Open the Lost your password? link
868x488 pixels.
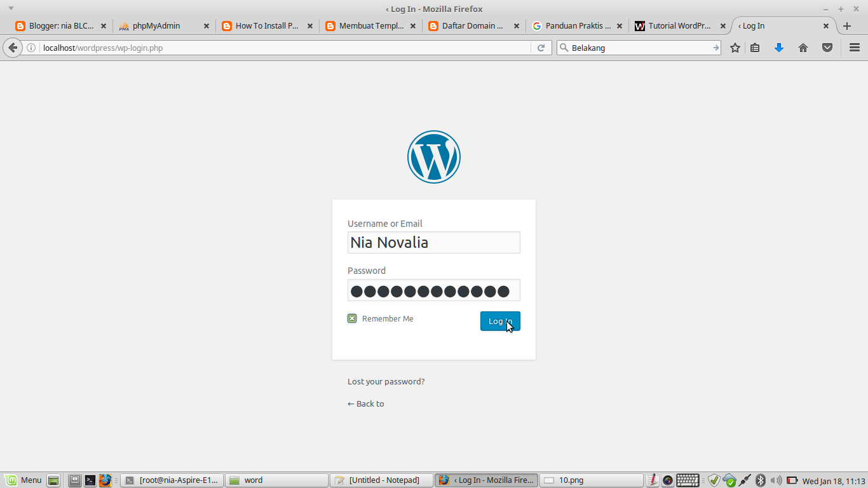[x=386, y=381]
